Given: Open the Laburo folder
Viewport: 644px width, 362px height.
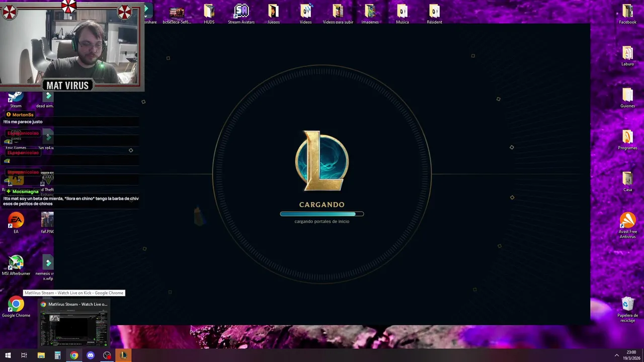Looking at the screenshot, I should coord(627,56).
